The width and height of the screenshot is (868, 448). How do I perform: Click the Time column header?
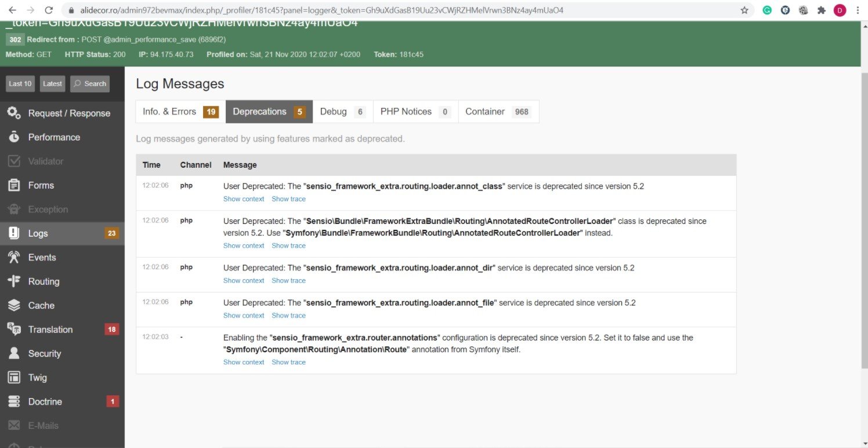[x=151, y=165]
